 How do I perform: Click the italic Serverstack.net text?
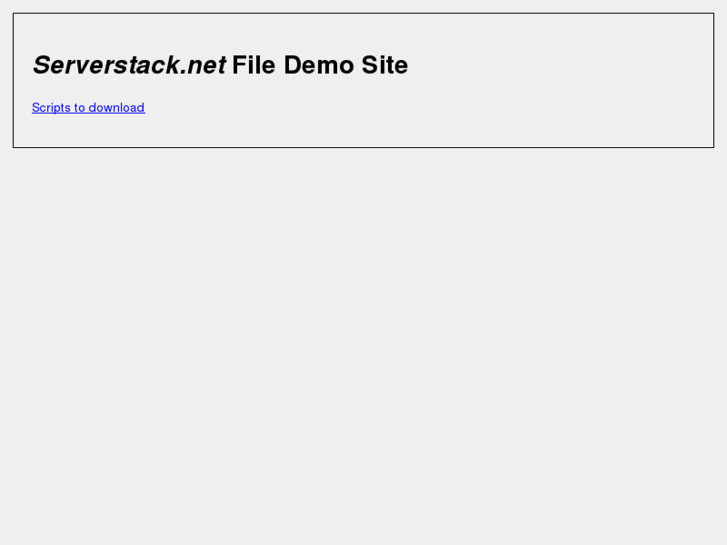click(129, 65)
